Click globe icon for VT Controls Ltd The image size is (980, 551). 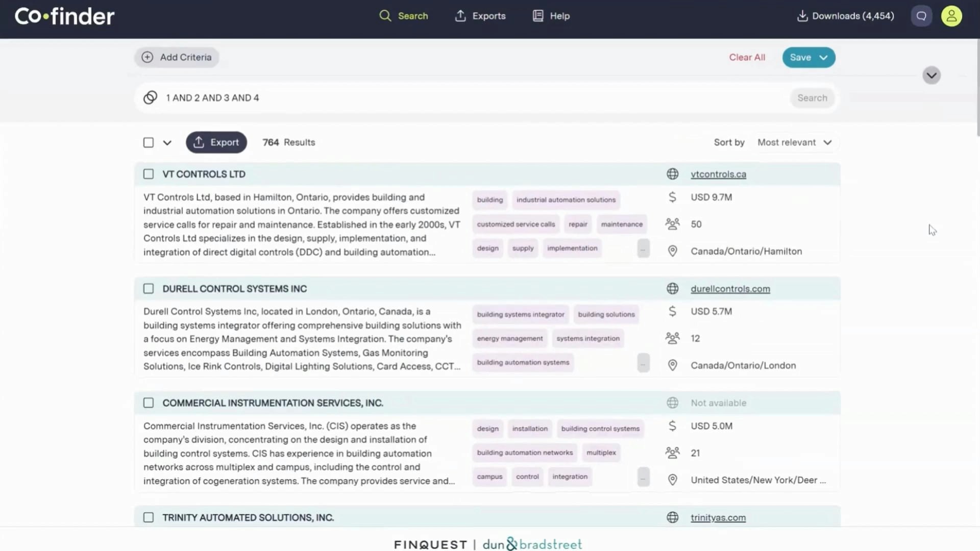[x=673, y=174]
